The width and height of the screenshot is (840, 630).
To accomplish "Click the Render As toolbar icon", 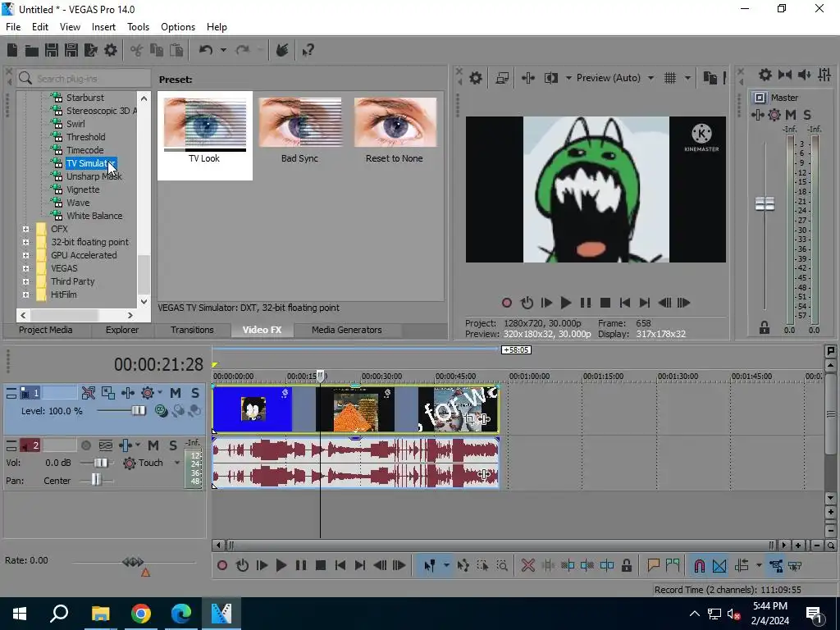I will 91,50.
